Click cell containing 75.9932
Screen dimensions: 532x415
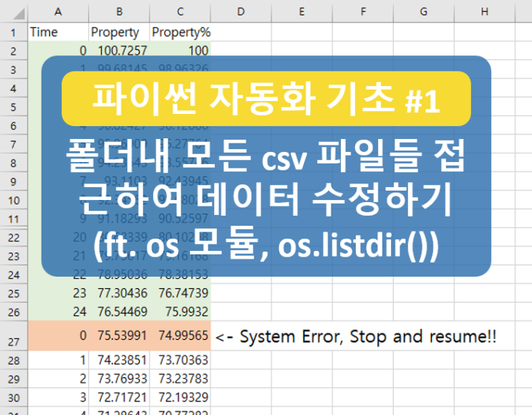click(180, 312)
